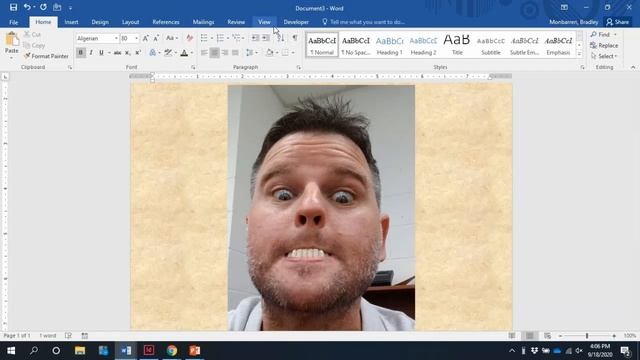This screenshot has width=640, height=360.
Task: Switch to Print Layout view in status bar
Action: (x=529, y=336)
